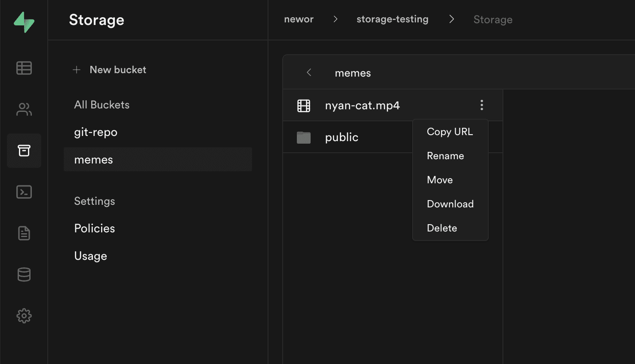Select Move from the file menu
Viewport: 635px width, 364px height.
440,180
